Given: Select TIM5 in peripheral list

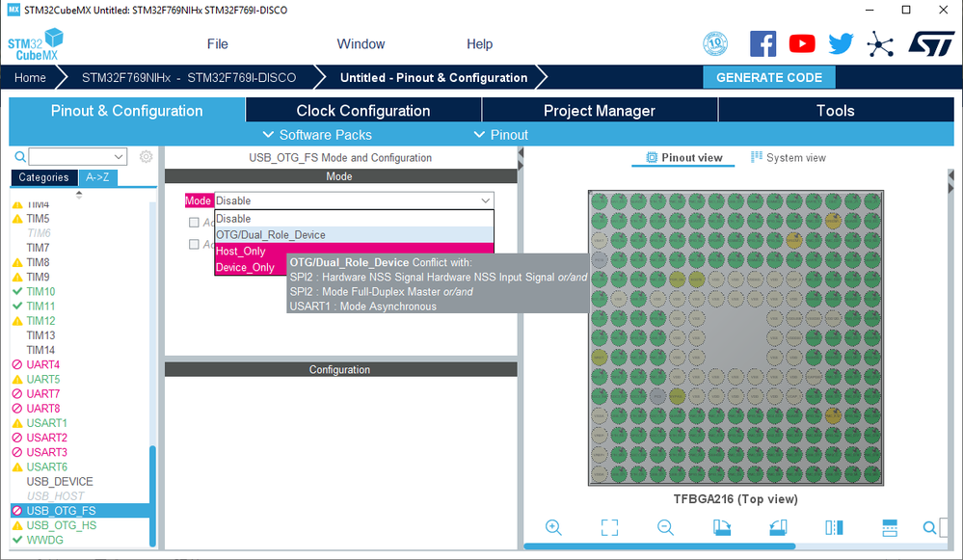Looking at the screenshot, I should [38, 219].
